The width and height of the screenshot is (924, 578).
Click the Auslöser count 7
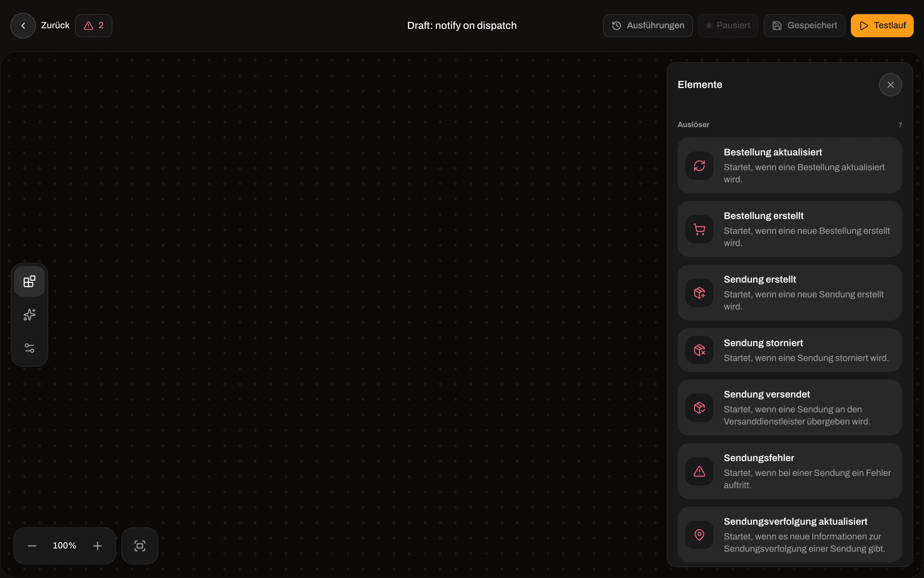[x=900, y=125]
